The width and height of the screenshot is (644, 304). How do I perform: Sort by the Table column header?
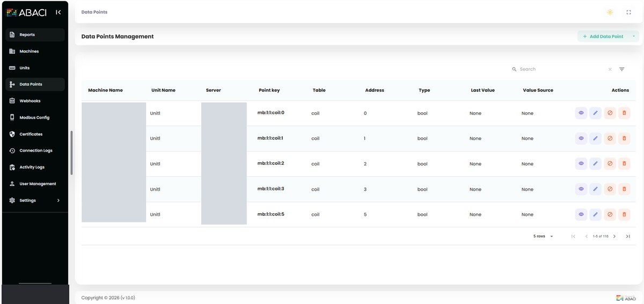tap(319, 90)
